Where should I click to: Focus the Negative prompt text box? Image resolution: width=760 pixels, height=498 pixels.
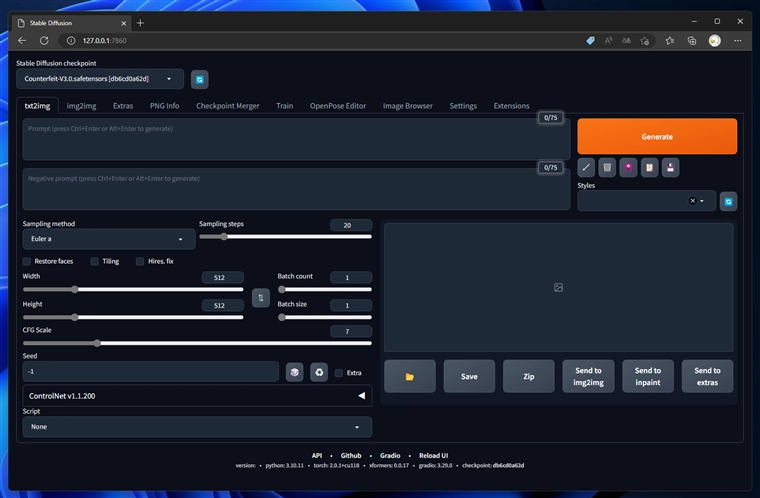296,190
